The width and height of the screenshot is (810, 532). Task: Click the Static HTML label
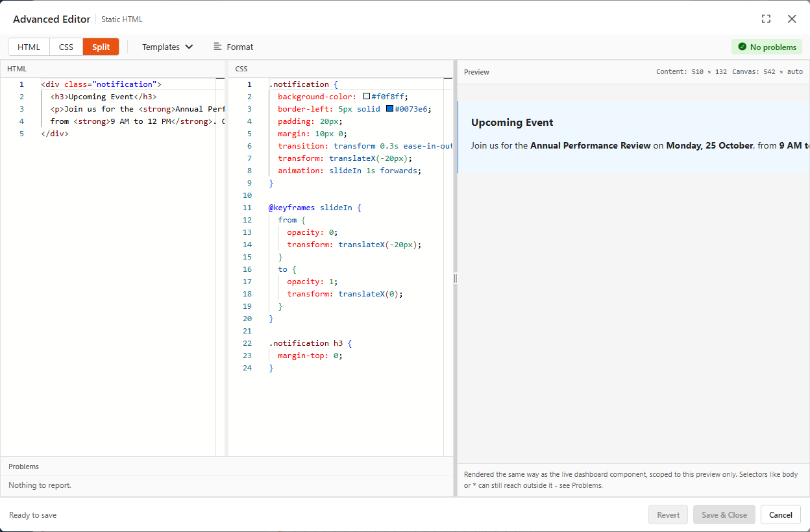[122, 19]
